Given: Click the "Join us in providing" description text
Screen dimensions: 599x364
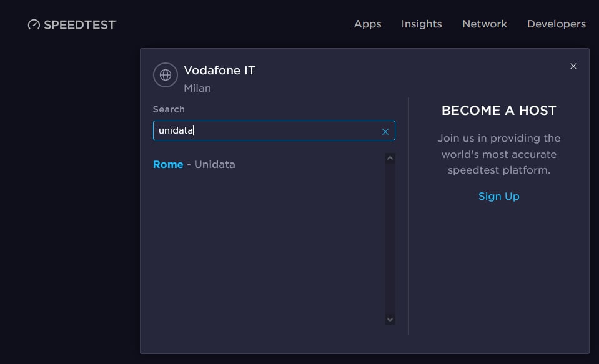Looking at the screenshot, I should pos(498,154).
